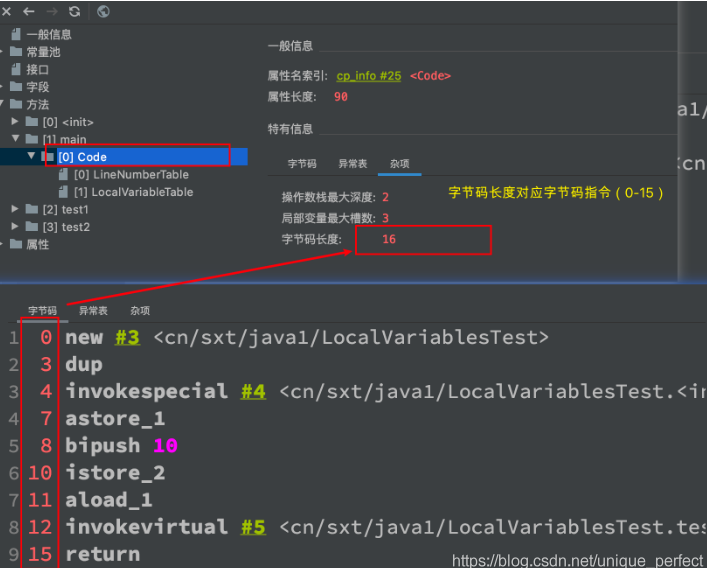The image size is (707, 568).
Task: Switch to lower 异常表 tab
Action: 93,311
